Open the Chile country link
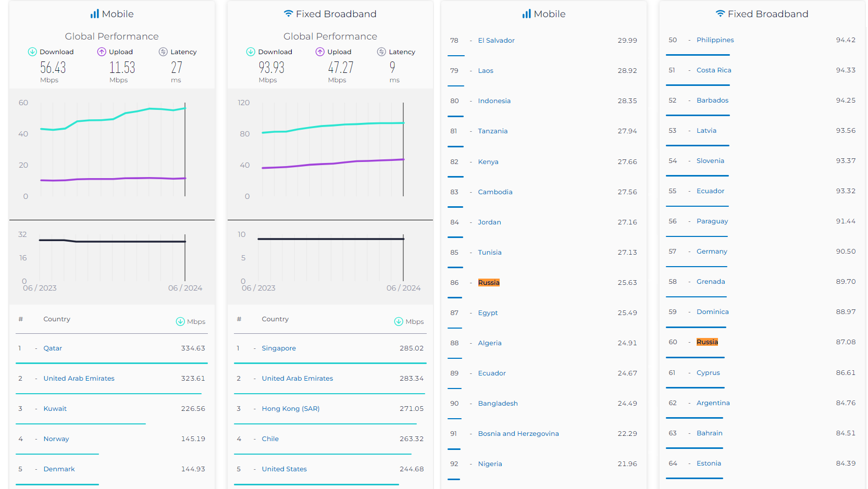This screenshot has width=868, height=489. point(270,439)
